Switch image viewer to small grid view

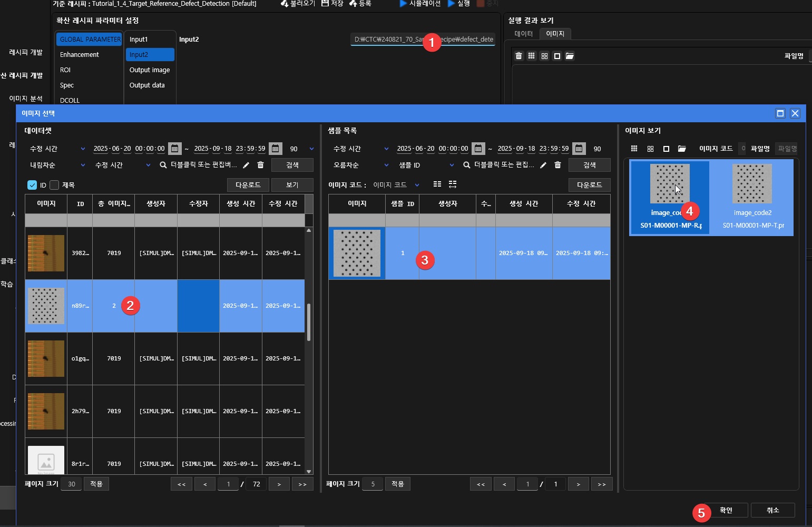(634, 149)
